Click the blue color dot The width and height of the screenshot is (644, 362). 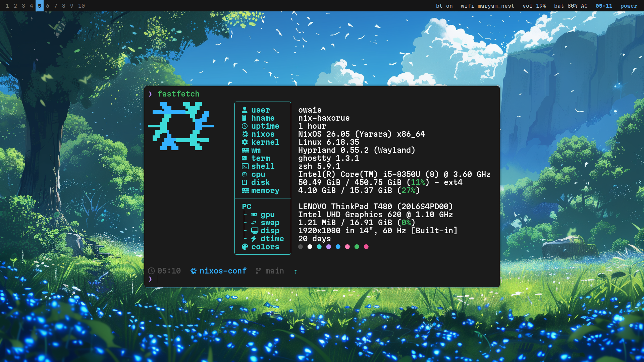click(x=338, y=247)
